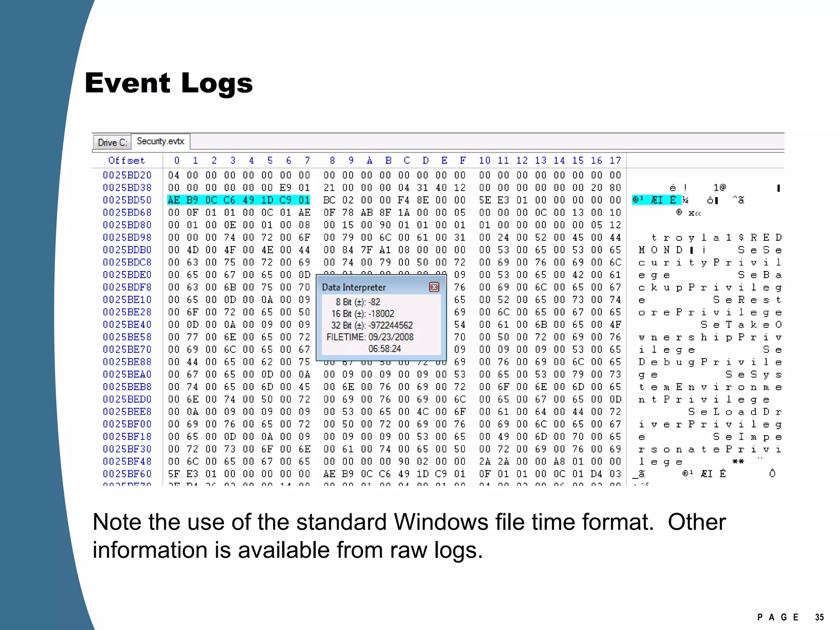Click highlighted byte AE in row 0025BD50
The width and height of the screenshot is (840, 630).
[x=174, y=200]
